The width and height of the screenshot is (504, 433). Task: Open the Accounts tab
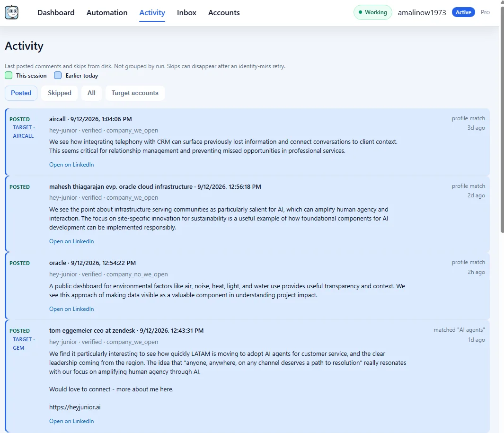(224, 12)
